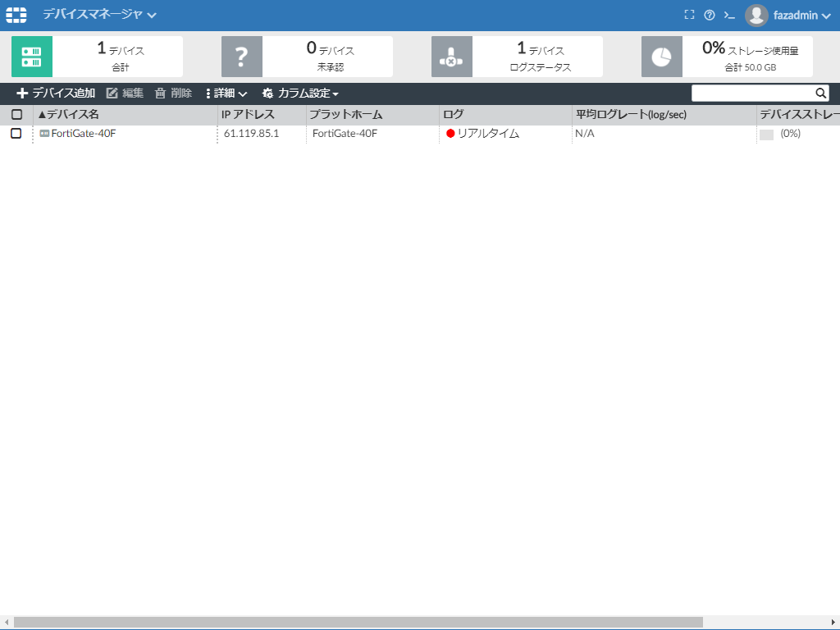Select the FortiGate-40F row checkbox
This screenshot has width=840, height=630.
click(16, 134)
